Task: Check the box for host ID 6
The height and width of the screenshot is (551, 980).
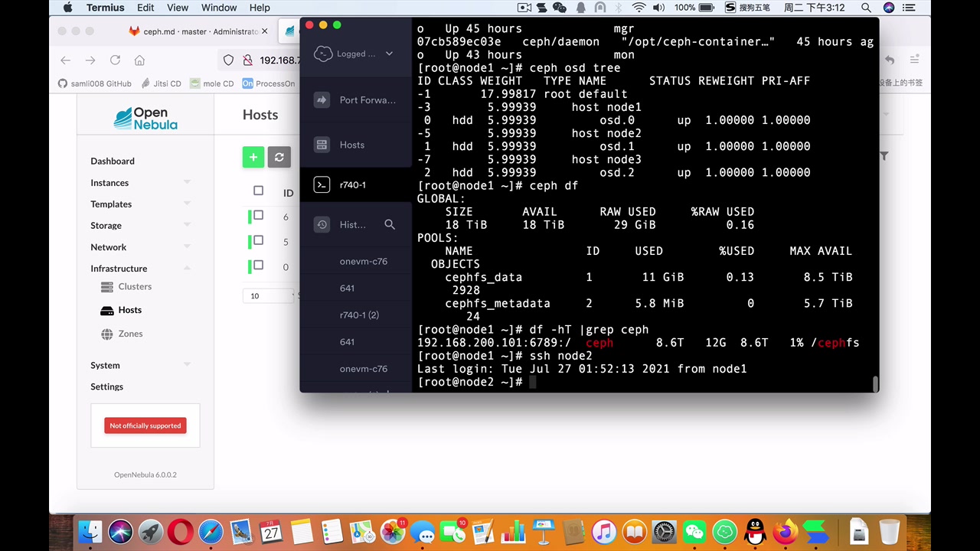Action: pyautogui.click(x=258, y=216)
